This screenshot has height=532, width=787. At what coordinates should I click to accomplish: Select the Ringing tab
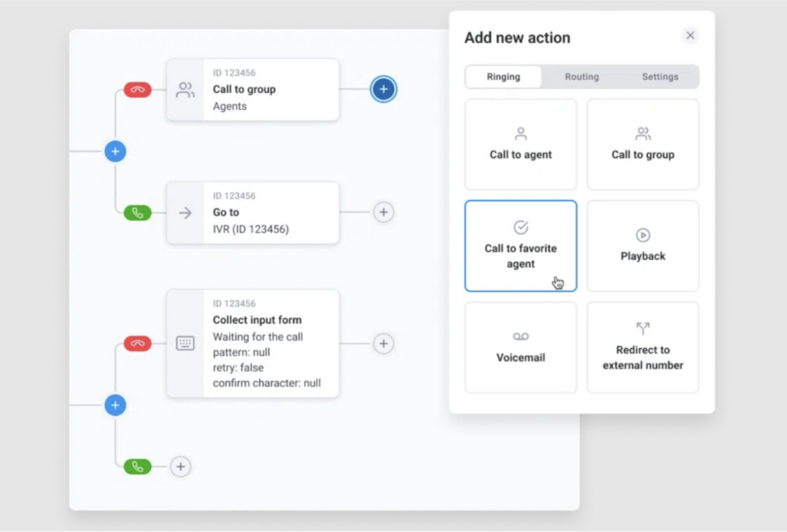tap(503, 77)
